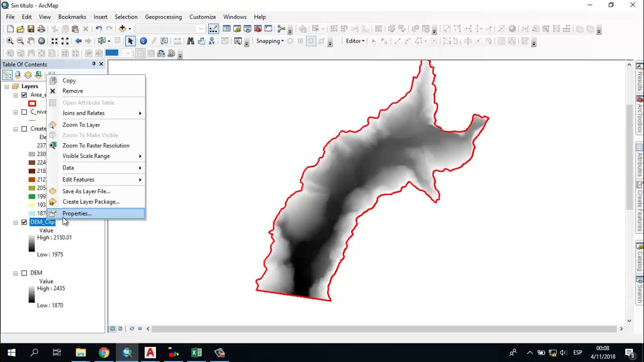Click the Full Extent globe icon
The image size is (644, 362).
[41, 41]
